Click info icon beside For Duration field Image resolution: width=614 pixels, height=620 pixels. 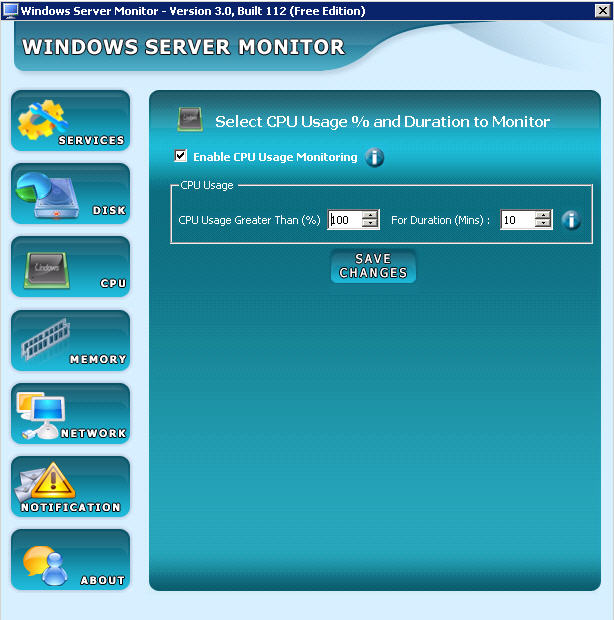pos(571,220)
